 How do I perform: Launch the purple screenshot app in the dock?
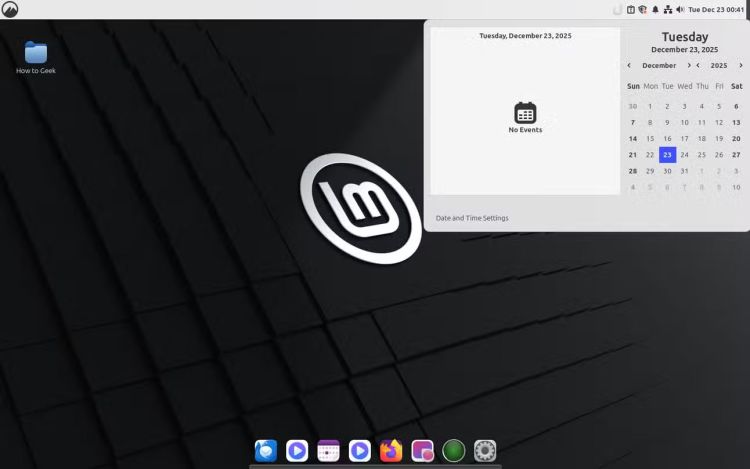coord(422,451)
